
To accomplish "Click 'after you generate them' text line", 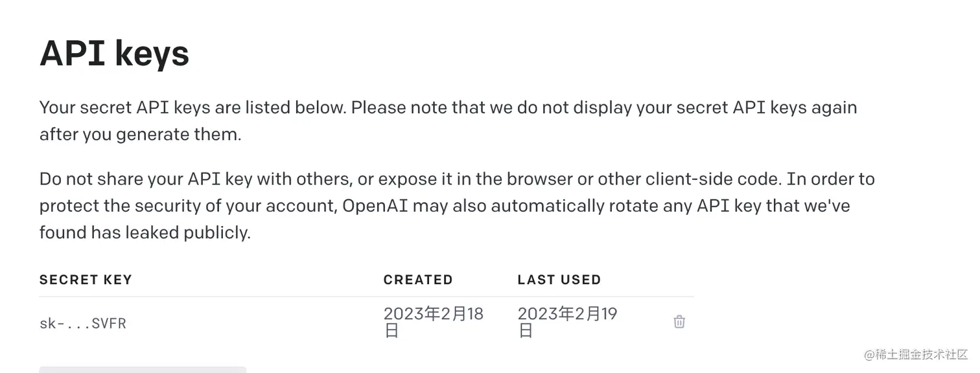I will click(140, 135).
